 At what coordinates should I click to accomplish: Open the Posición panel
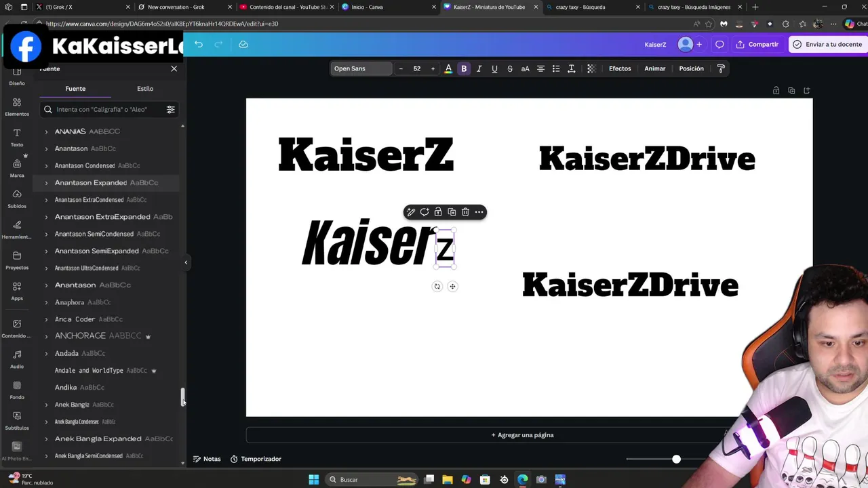pos(692,68)
